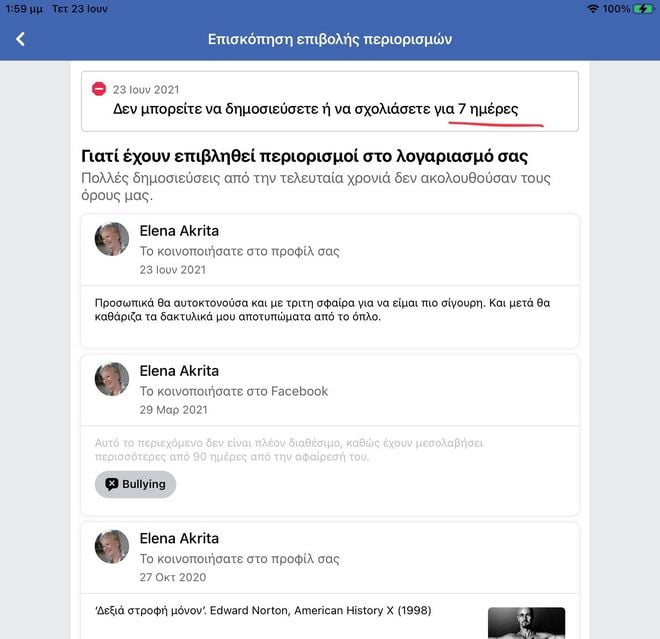Select the 7-day posting restriction notice
This screenshot has height=639, width=660.
(x=330, y=101)
